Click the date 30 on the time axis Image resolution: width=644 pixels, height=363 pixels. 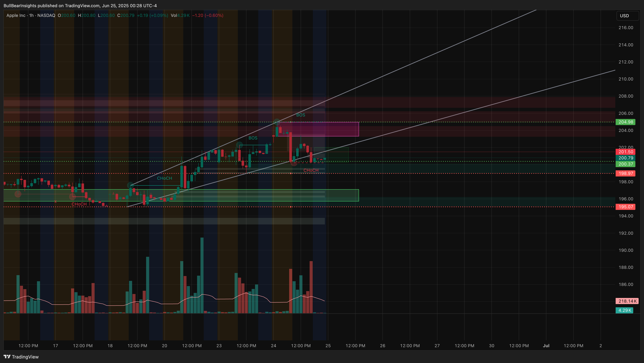click(x=491, y=345)
